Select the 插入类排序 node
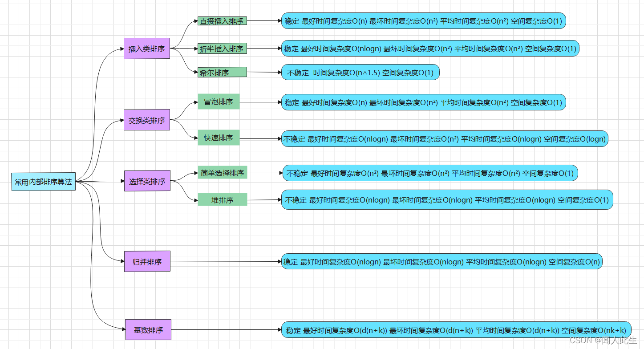The height and width of the screenshot is (349, 644). point(147,49)
